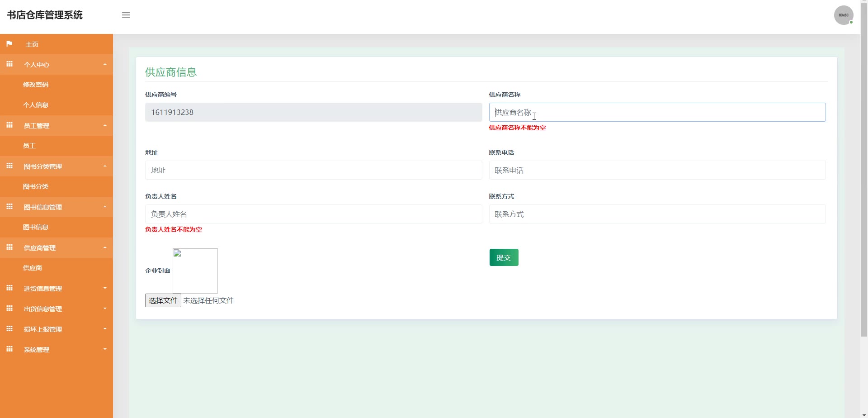The width and height of the screenshot is (868, 418).
Task: Collapse the 员工管理 menu arrow
Action: point(105,125)
